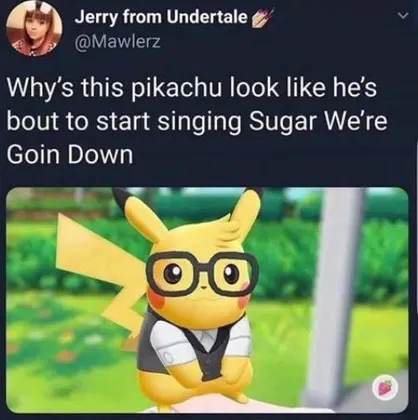Click the nail polish emoji beside the name
The height and width of the screenshot is (420, 418).
(262, 18)
